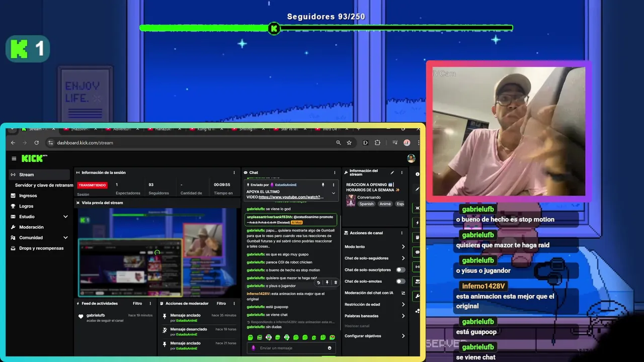
Task: Switch to the Hanazuki browser tab
Action: (x=164, y=129)
